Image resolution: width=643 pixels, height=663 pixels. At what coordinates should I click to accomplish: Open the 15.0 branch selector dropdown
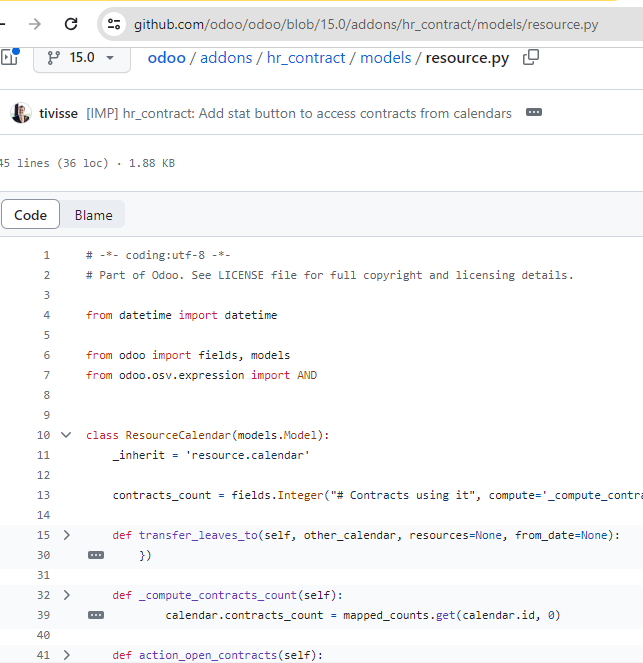(x=82, y=58)
